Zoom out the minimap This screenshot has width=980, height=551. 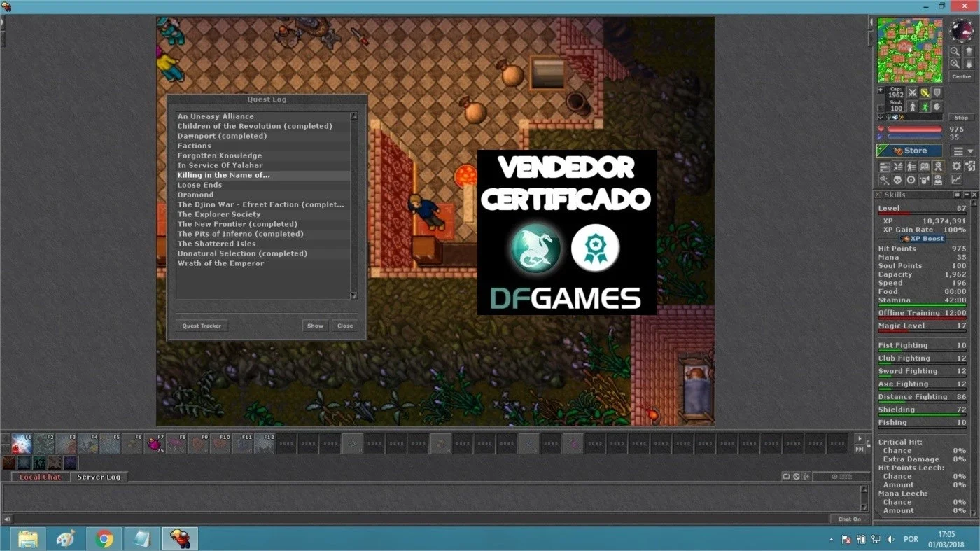pyautogui.click(x=955, y=51)
